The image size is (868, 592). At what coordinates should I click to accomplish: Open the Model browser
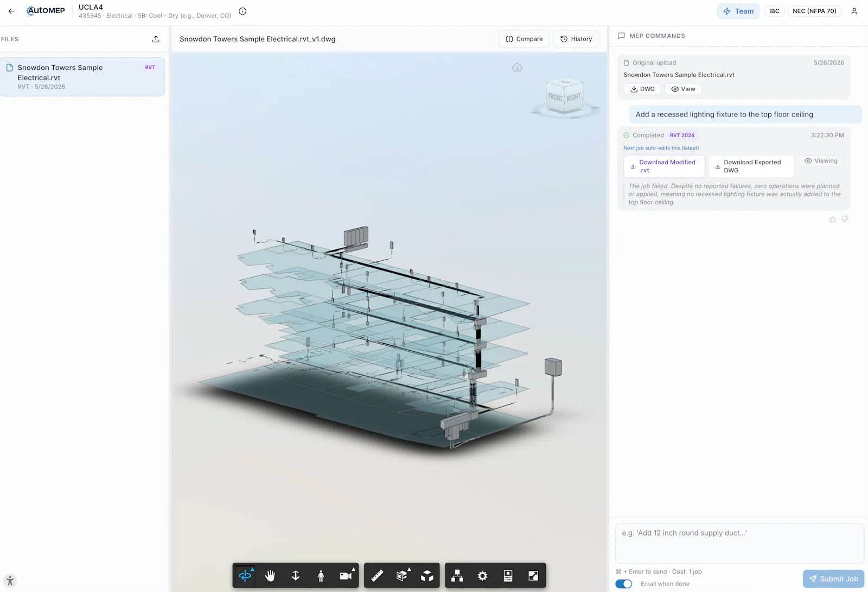tap(457, 576)
